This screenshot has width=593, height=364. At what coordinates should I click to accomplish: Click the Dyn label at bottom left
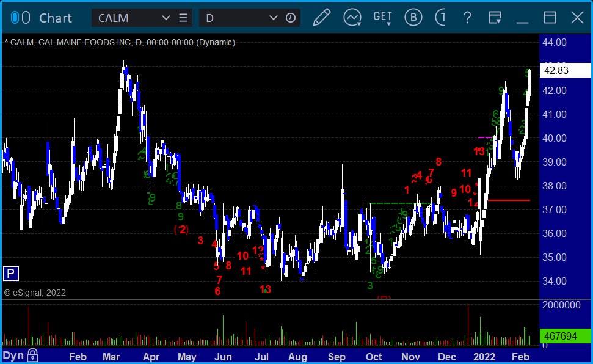[13, 355]
